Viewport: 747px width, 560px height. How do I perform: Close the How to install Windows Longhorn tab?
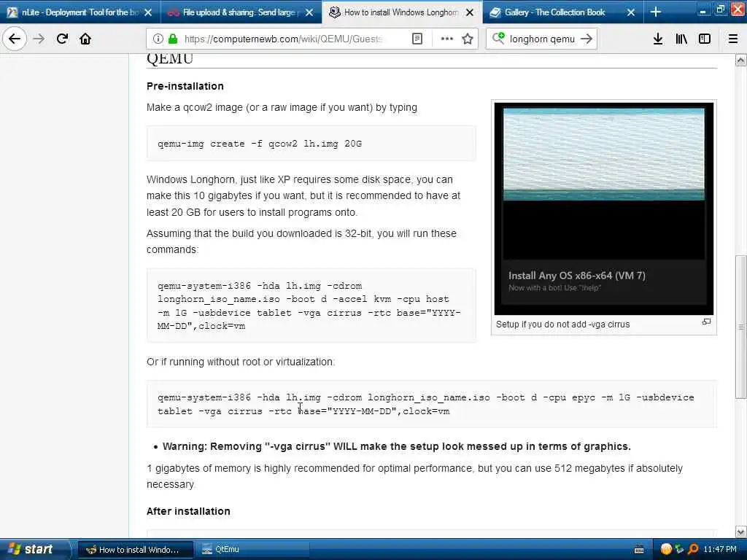(x=470, y=12)
